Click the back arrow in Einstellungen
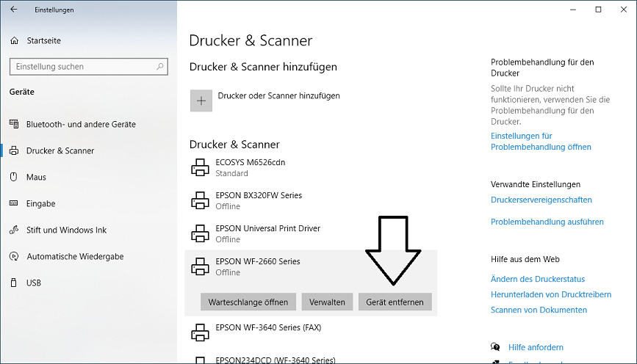This screenshot has width=637, height=364. [14, 10]
